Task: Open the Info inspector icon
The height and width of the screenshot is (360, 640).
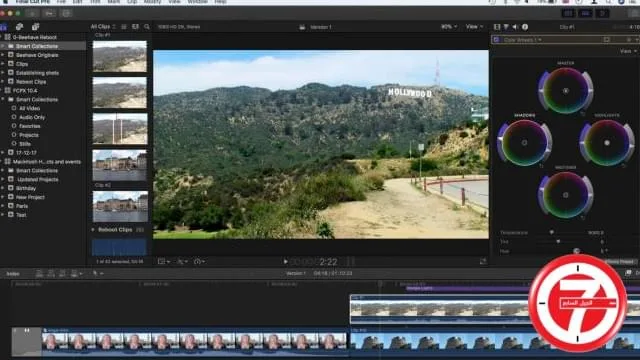Action: [525, 27]
